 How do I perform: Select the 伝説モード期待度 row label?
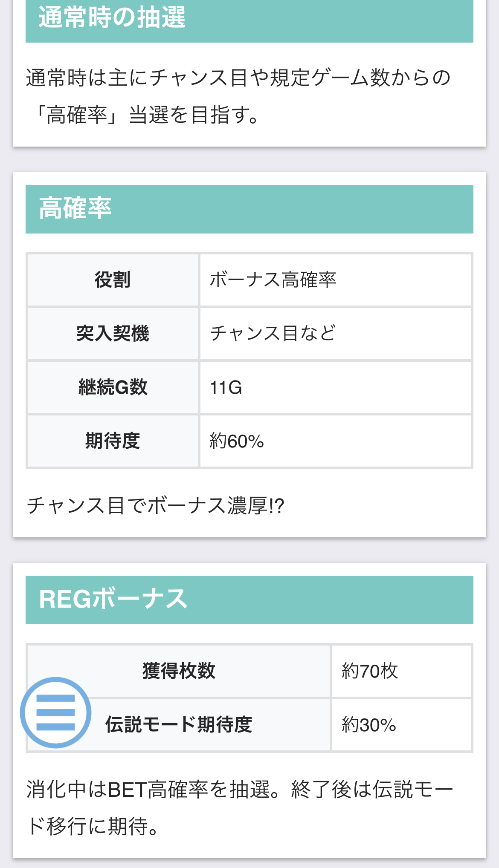click(179, 724)
